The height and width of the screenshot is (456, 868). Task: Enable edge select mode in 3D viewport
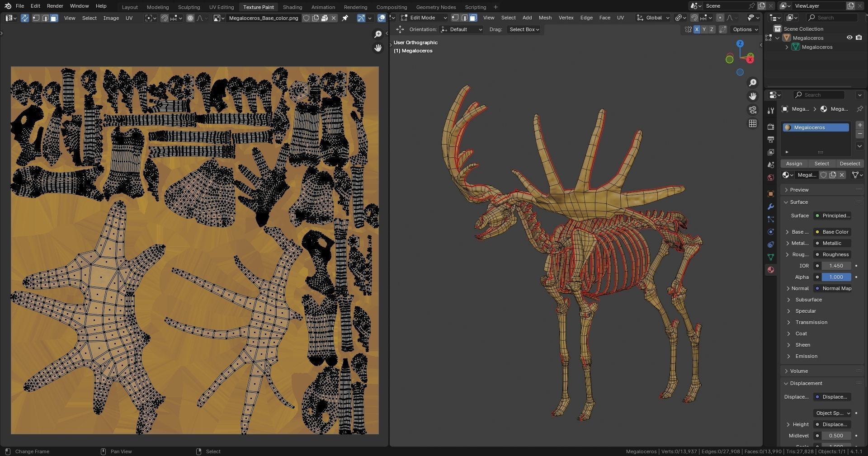464,18
